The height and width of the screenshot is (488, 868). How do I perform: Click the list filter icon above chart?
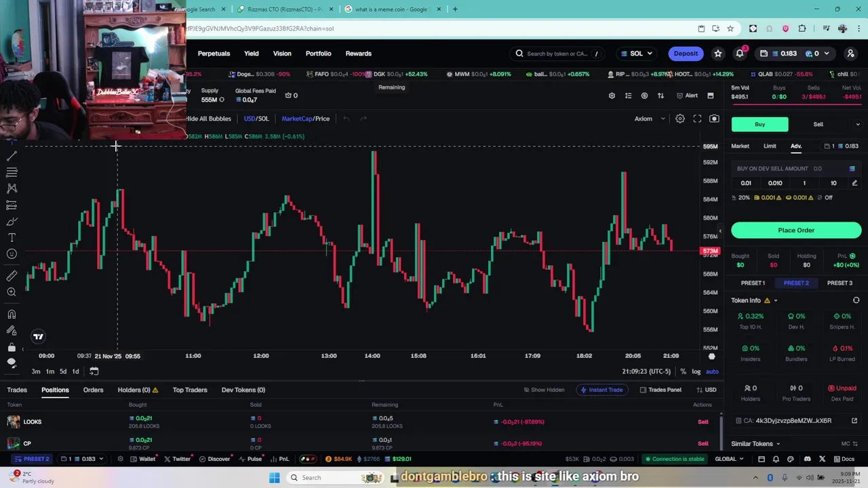[x=628, y=96]
